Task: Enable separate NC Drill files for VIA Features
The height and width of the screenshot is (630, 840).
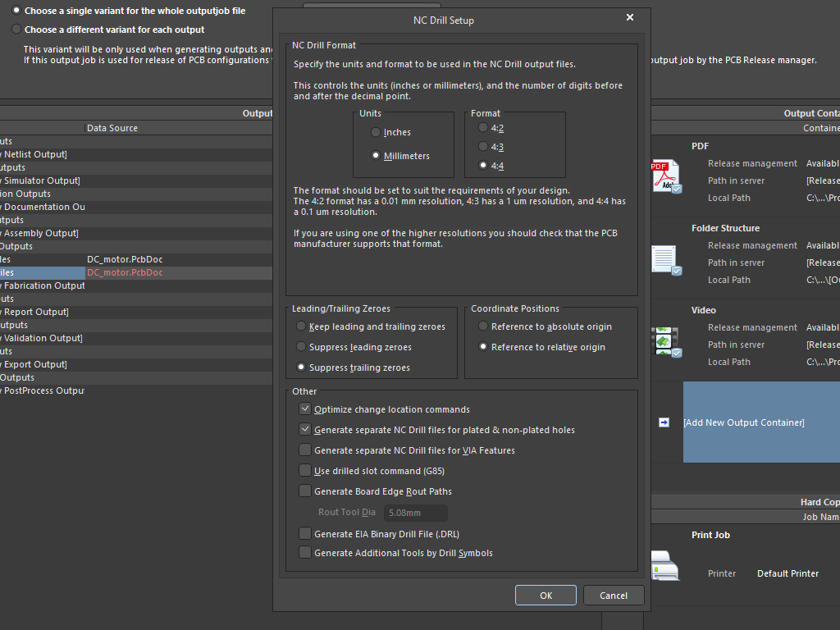Action: click(x=305, y=450)
